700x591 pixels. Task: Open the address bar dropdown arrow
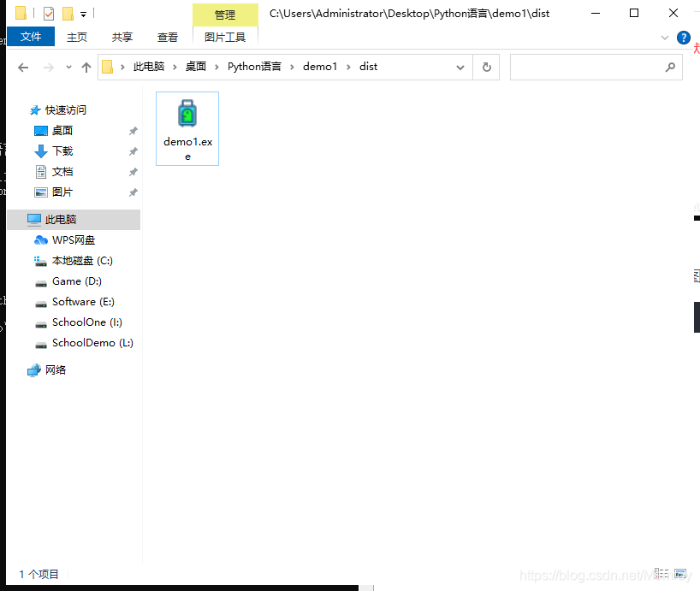click(x=460, y=67)
